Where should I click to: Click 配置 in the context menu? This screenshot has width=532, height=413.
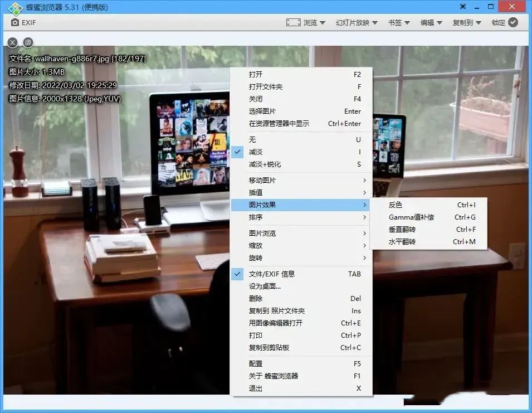[256, 363]
